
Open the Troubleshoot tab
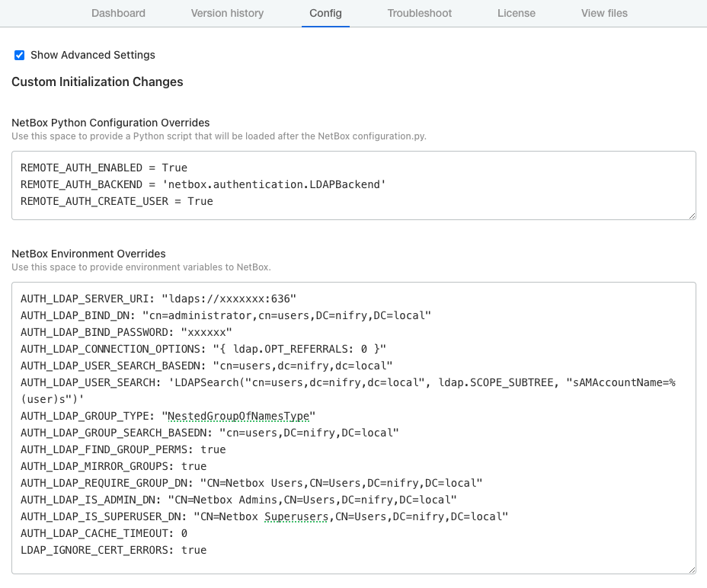pos(419,13)
